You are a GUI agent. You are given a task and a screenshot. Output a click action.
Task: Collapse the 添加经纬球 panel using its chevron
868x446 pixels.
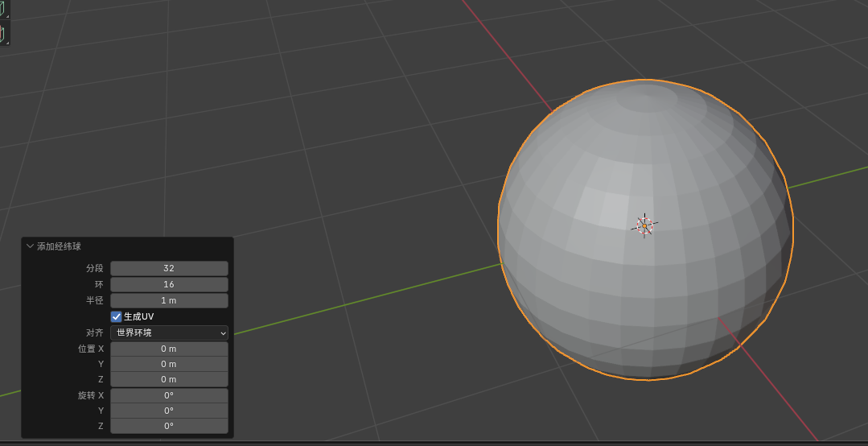pos(30,246)
